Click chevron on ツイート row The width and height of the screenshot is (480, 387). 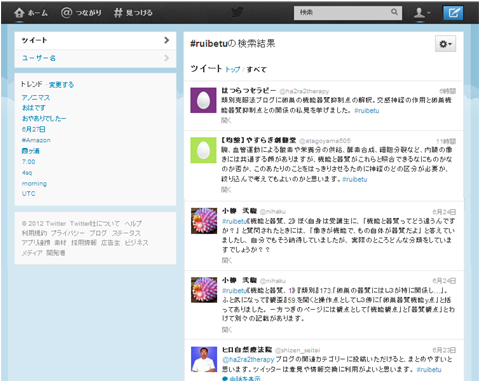(x=167, y=40)
